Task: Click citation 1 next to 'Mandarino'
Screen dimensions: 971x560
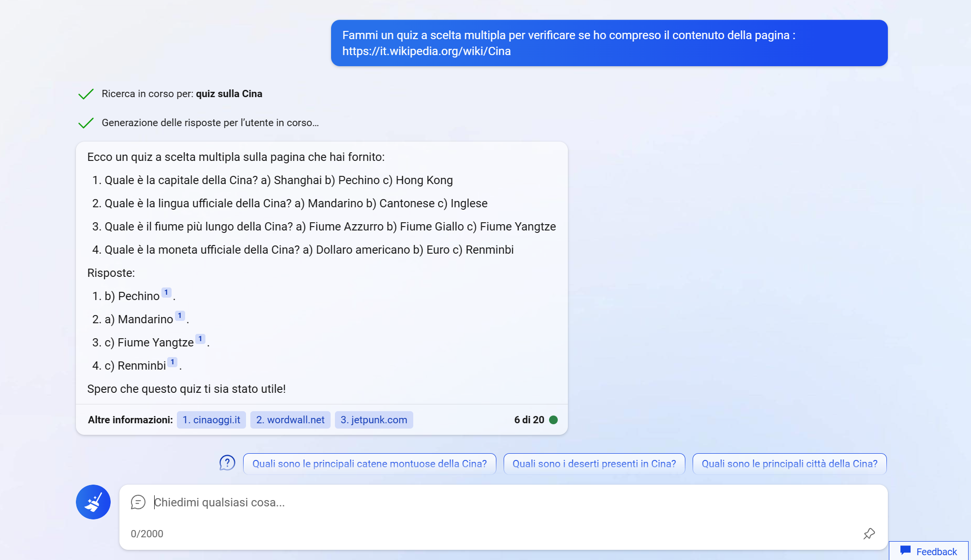Action: 180,315
